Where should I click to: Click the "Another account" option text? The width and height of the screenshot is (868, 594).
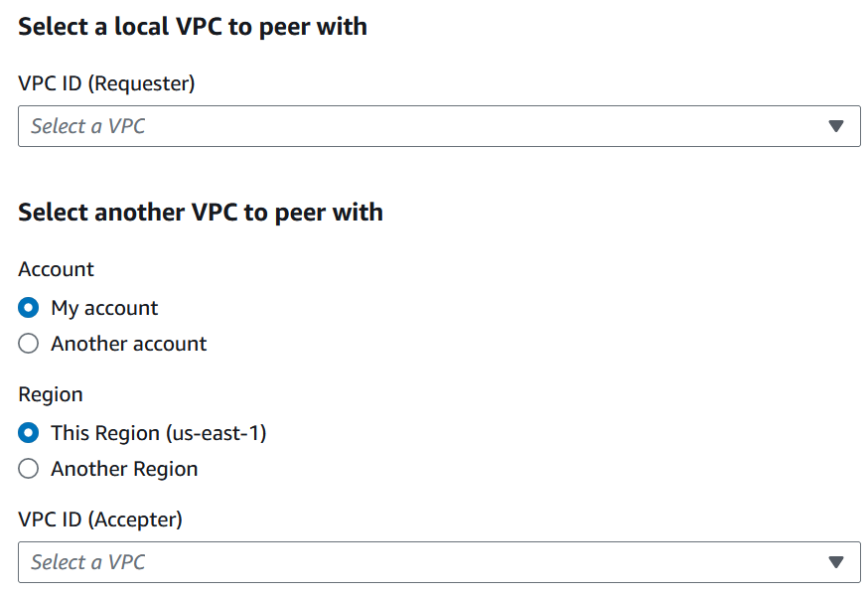129,344
